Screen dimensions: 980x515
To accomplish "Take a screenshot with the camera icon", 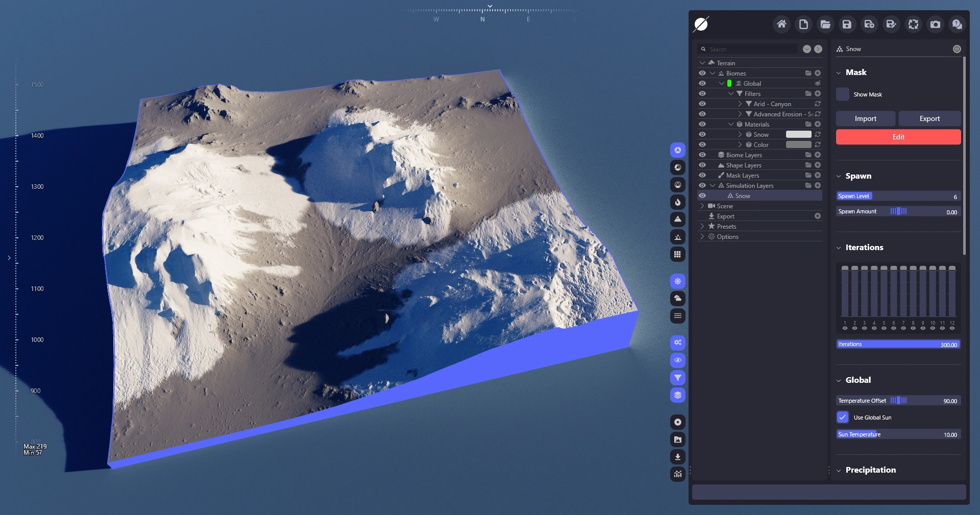I will (935, 24).
